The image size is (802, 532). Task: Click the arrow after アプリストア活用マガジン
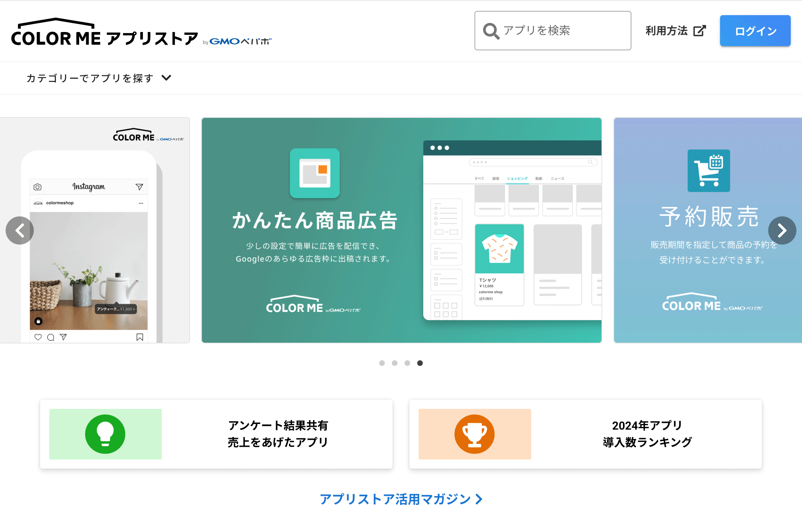[x=479, y=499]
